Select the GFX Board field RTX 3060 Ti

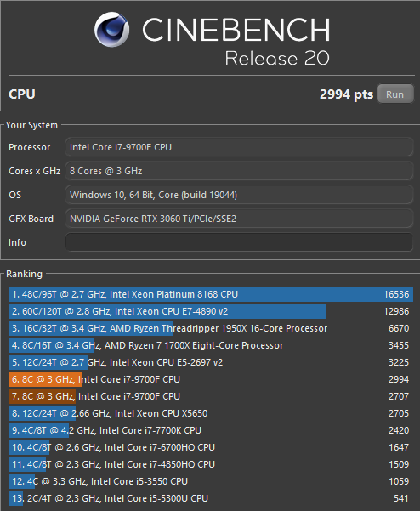(239, 219)
